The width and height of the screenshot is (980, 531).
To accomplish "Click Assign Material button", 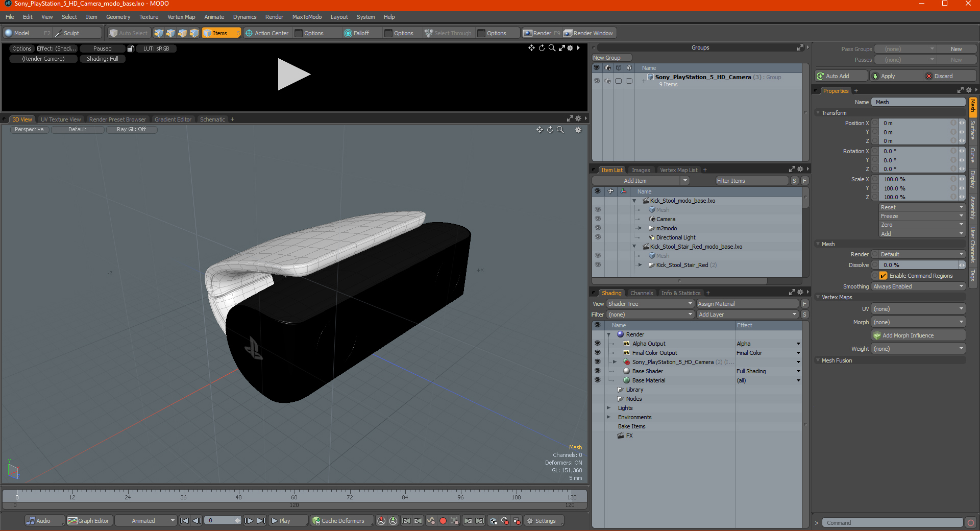I will click(747, 304).
